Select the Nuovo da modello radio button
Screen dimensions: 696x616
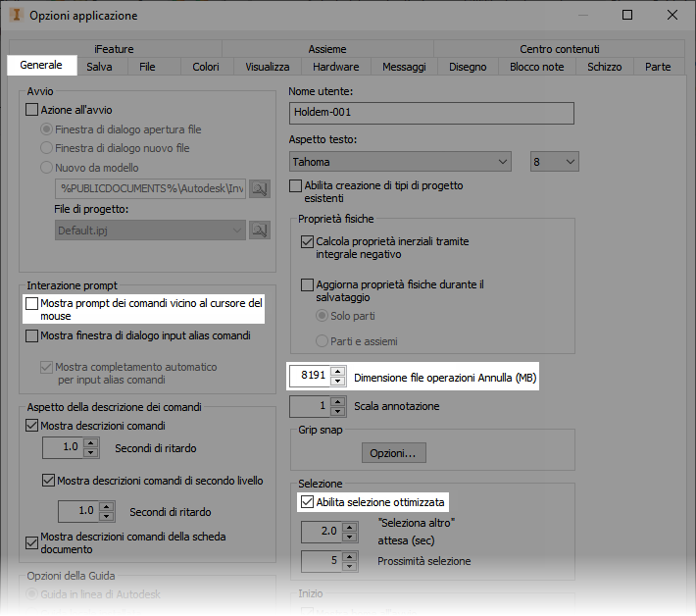pos(46,168)
